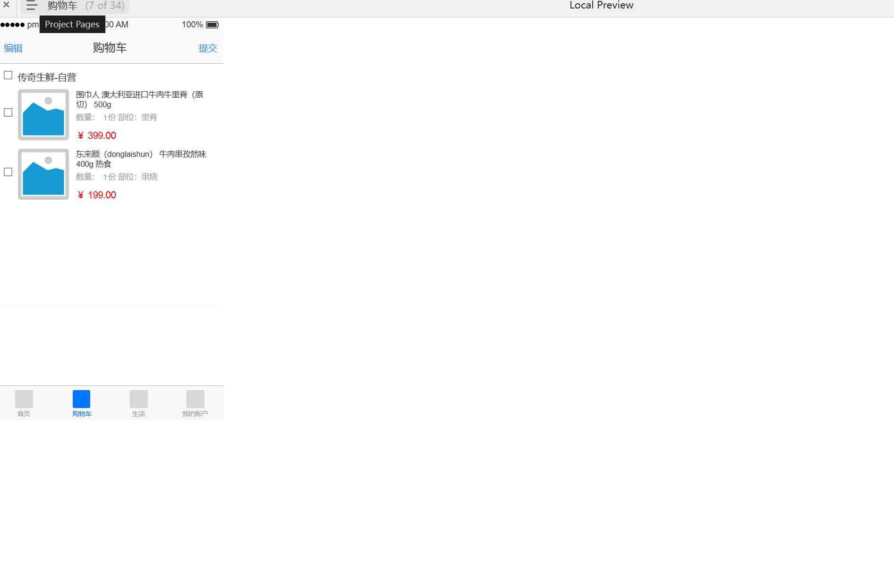Click the ¥ 399.00 price
The width and height of the screenshot is (894, 588).
(96, 136)
